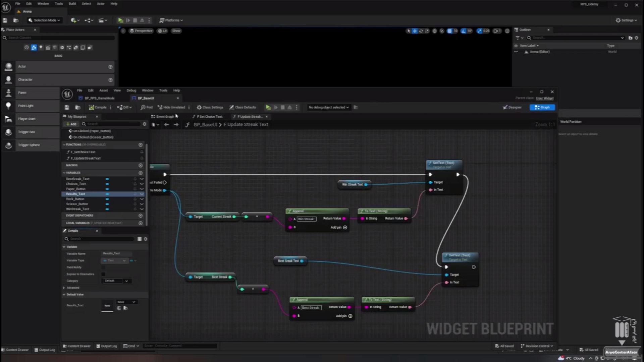Navigate back with the graph's left arrow
The width and height of the screenshot is (644, 362).
tap(166, 124)
